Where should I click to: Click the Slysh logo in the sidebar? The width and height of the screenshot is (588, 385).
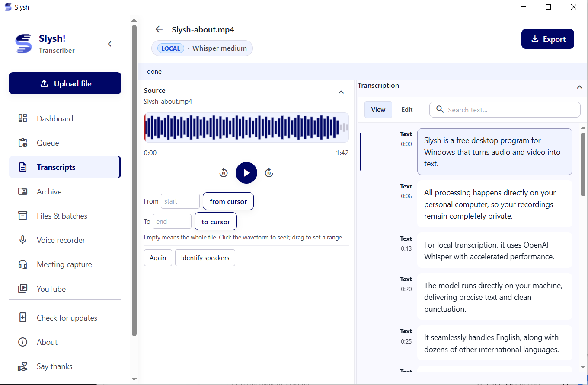tap(23, 44)
